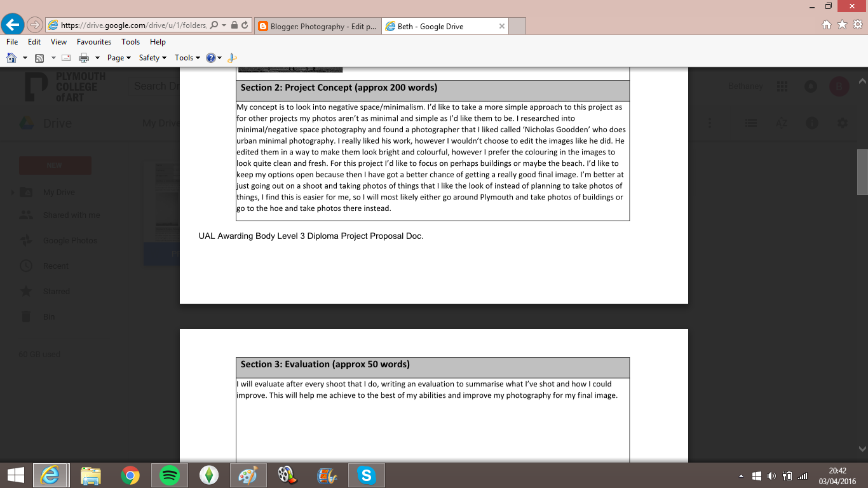Open the Tools menu in menu bar

pyautogui.click(x=131, y=42)
